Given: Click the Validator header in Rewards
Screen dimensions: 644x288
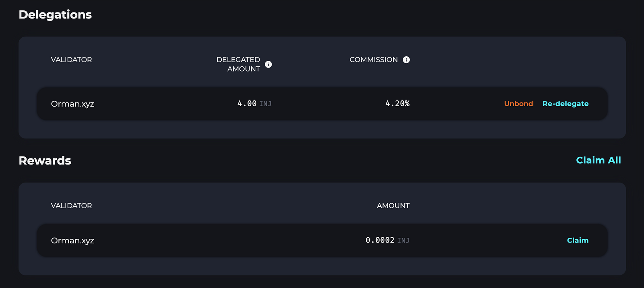Looking at the screenshot, I should pos(71,206).
